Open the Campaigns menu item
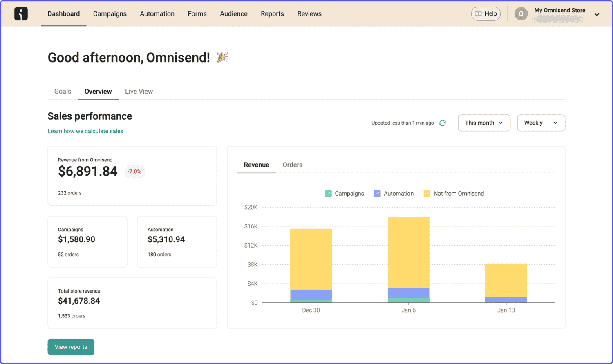Screen dimensions: 613x364 110,14
